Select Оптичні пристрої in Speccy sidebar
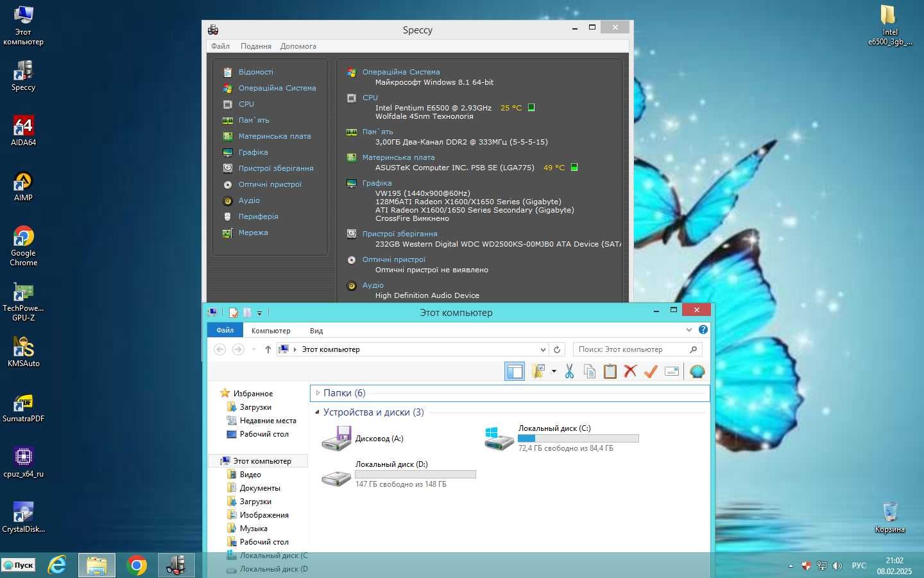924x578 pixels. point(269,184)
